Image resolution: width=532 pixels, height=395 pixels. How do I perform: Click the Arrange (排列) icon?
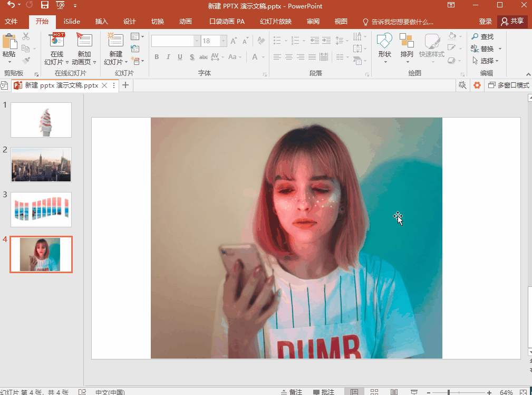(407, 41)
